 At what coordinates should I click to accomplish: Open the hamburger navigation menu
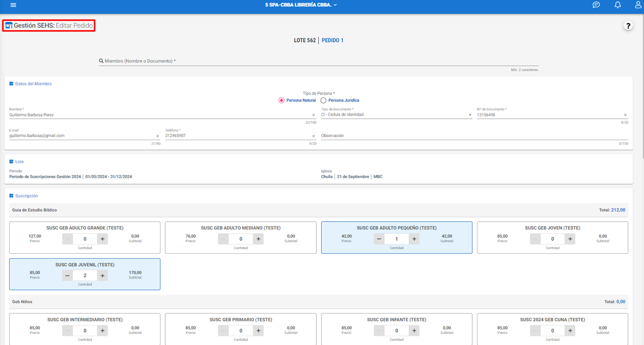13,5
